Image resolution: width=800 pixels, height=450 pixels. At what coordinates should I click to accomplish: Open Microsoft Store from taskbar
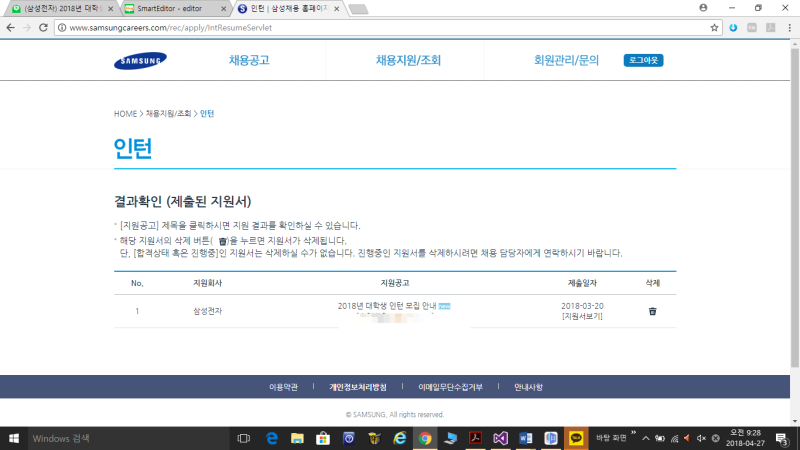tap(323, 438)
